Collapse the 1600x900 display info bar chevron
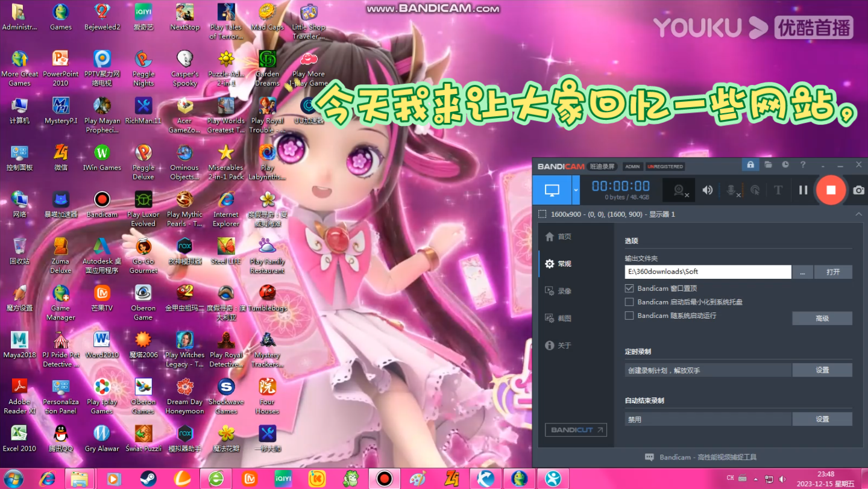 point(859,214)
